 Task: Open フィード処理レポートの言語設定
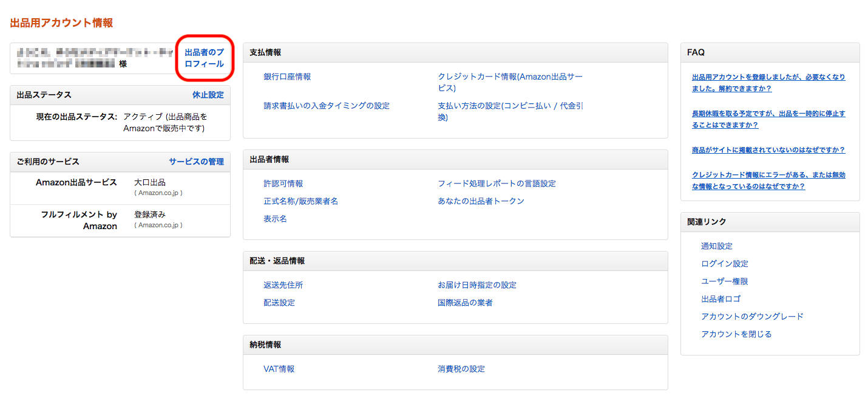click(x=497, y=184)
